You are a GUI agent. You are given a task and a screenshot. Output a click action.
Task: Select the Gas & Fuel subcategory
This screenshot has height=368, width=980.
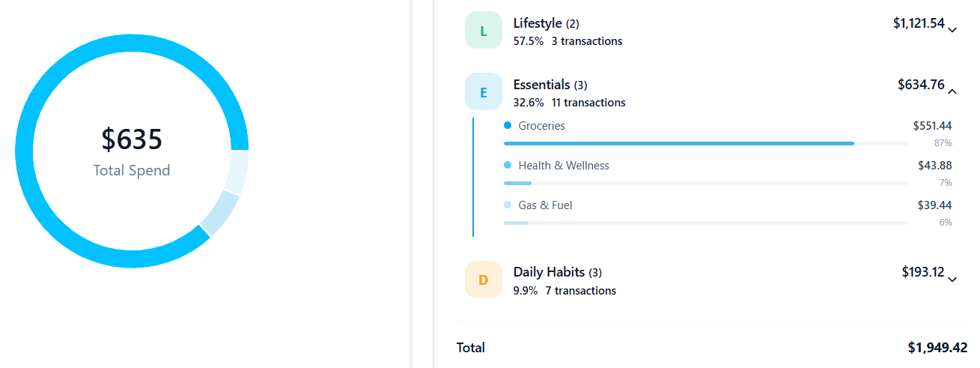(x=545, y=205)
